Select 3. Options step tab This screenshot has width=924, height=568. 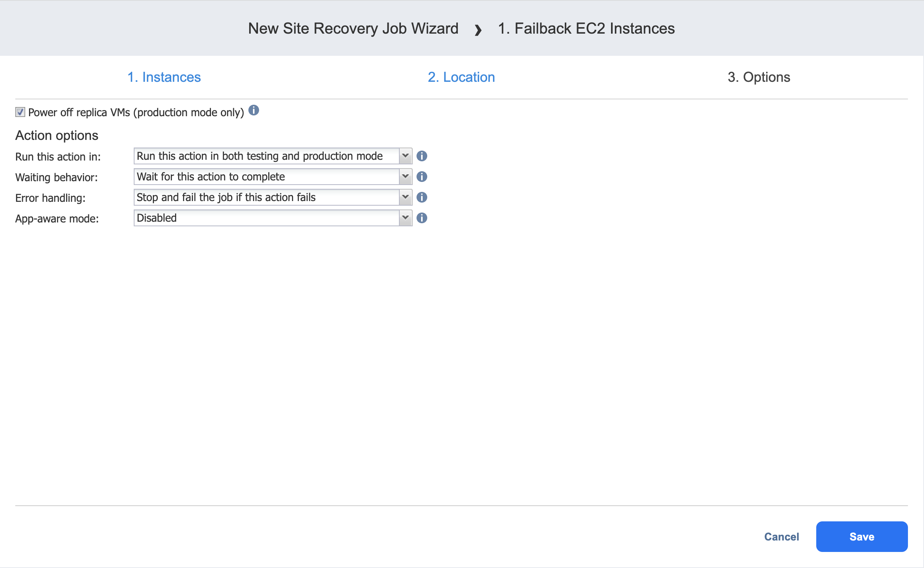click(759, 77)
